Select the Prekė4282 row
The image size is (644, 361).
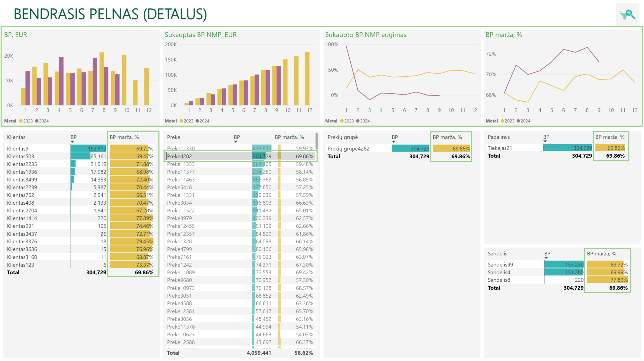[x=240, y=156]
